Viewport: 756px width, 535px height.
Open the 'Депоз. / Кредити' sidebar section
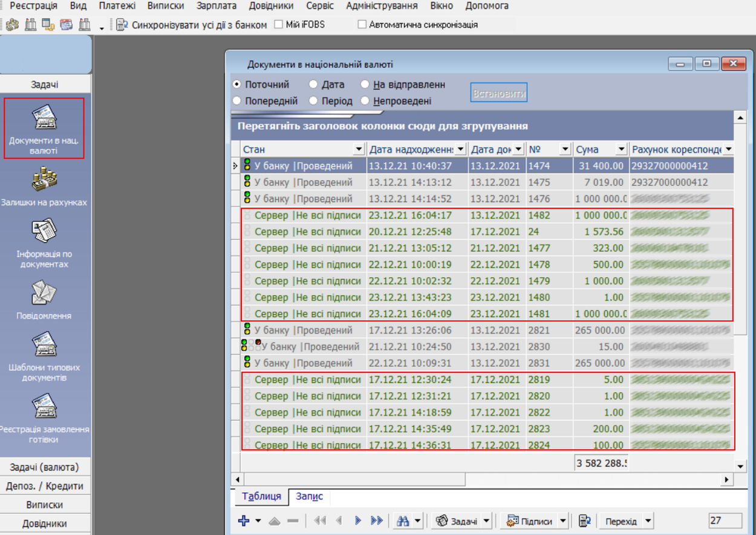tap(45, 486)
